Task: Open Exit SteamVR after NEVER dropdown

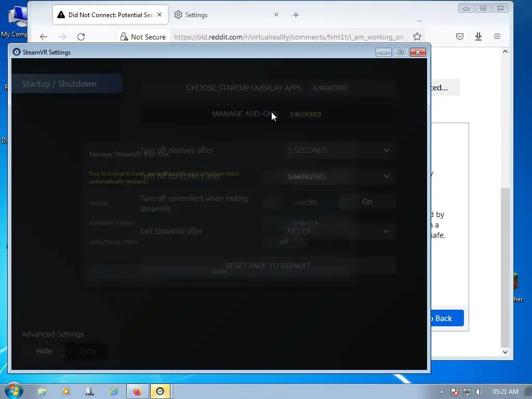Action: 339,231
